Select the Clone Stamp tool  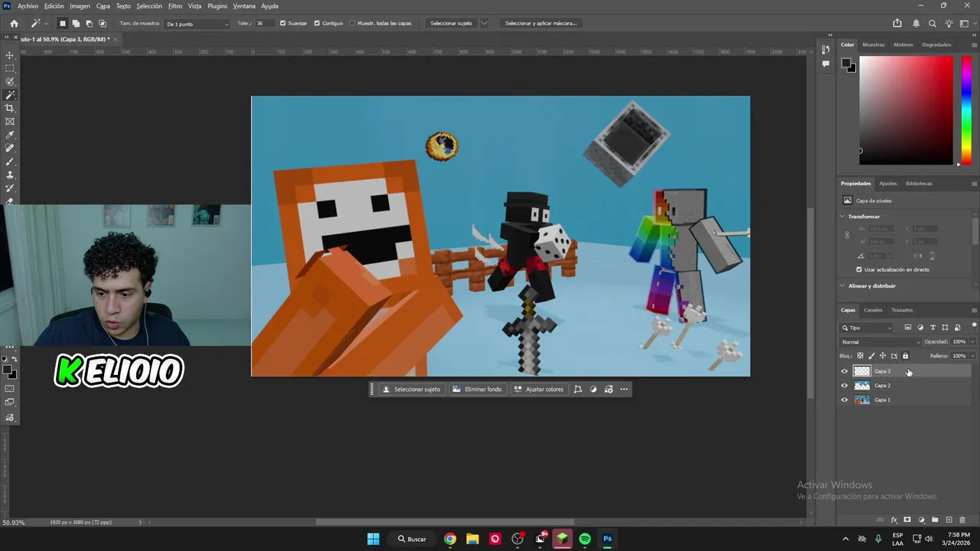pyautogui.click(x=10, y=174)
